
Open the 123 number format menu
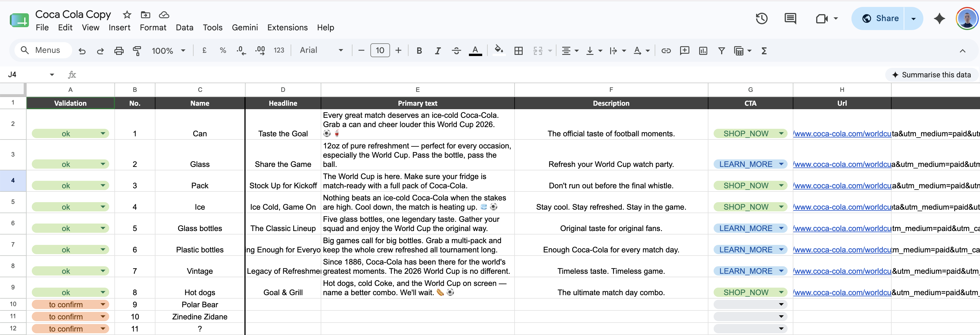click(x=279, y=50)
